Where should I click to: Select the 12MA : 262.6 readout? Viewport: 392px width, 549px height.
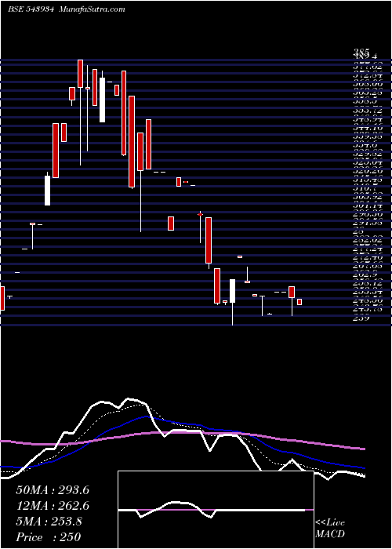(x=53, y=506)
